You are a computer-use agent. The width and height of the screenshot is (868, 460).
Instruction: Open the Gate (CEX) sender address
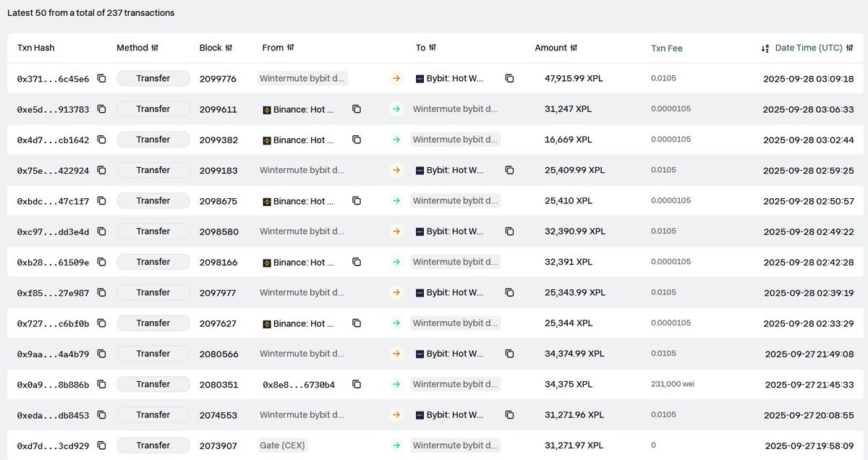[282, 446]
